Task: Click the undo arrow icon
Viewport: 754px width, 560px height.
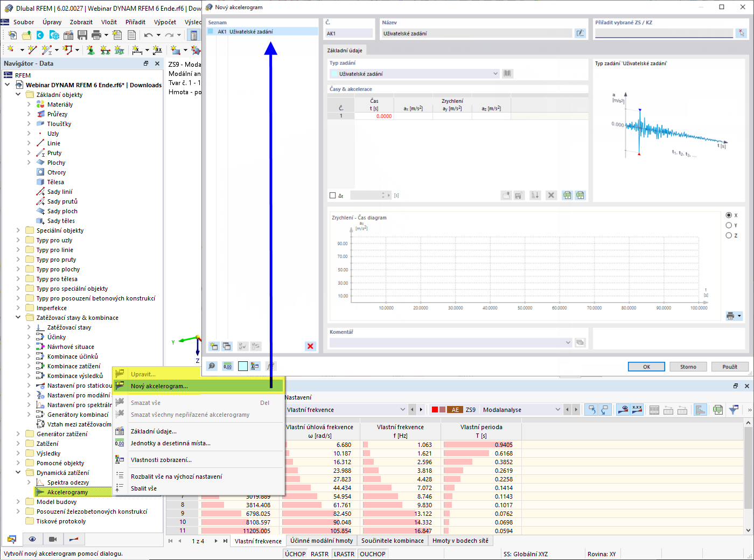Action: (148, 35)
